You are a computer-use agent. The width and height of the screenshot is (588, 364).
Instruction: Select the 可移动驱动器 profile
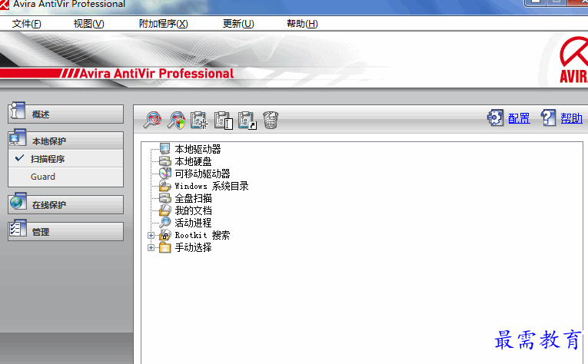point(202,174)
